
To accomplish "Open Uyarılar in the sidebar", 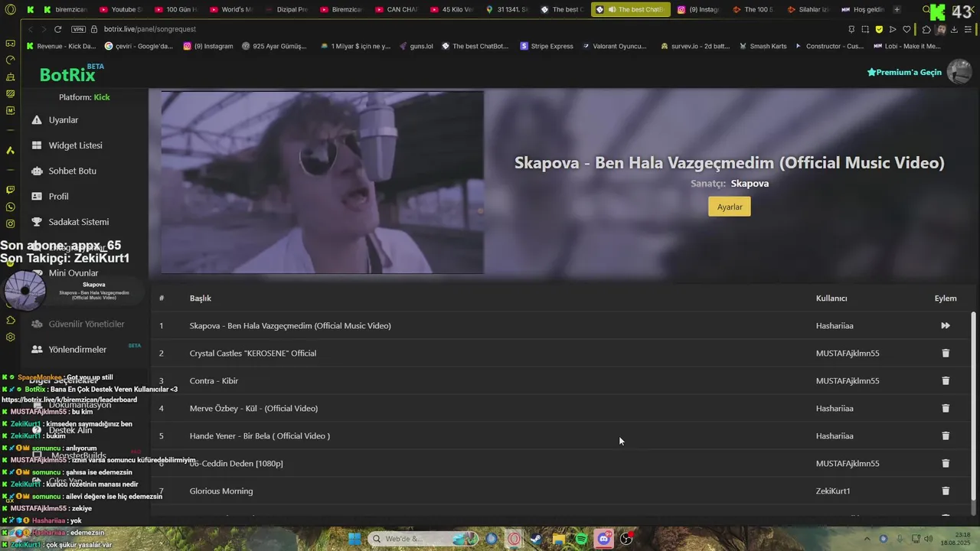I will (64, 120).
